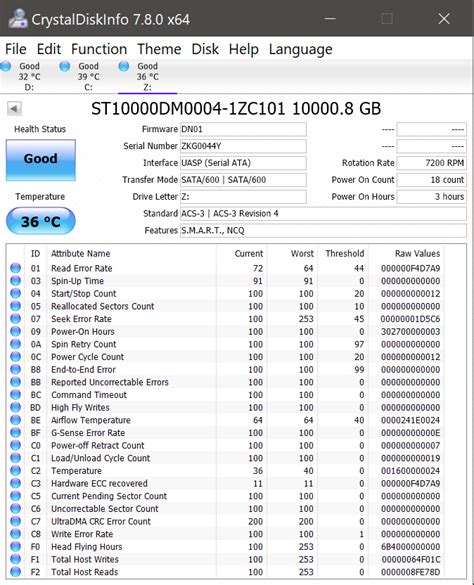Viewport: 474px width, 585px height.
Task: Click the status icon for Spin Retry Count
Action: (x=15, y=344)
